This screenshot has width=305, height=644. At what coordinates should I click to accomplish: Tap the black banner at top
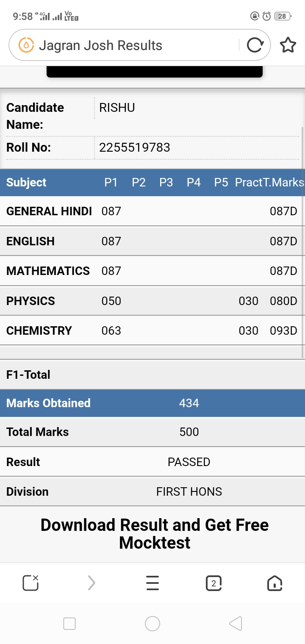[155, 72]
